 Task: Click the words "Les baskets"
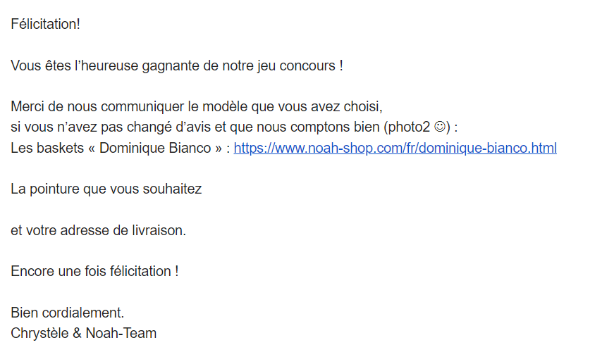[44, 149]
